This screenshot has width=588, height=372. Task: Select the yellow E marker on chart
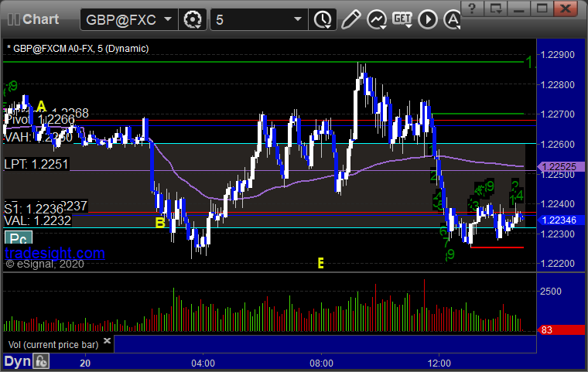click(x=320, y=263)
